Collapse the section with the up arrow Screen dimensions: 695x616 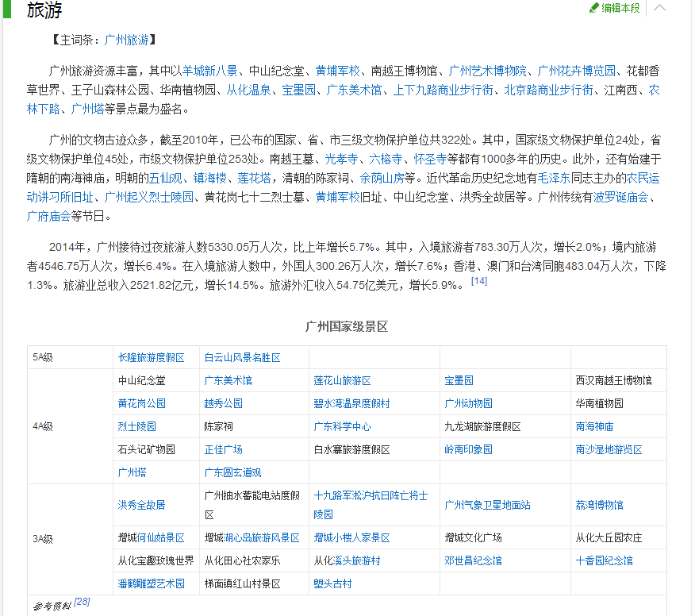(659, 7)
